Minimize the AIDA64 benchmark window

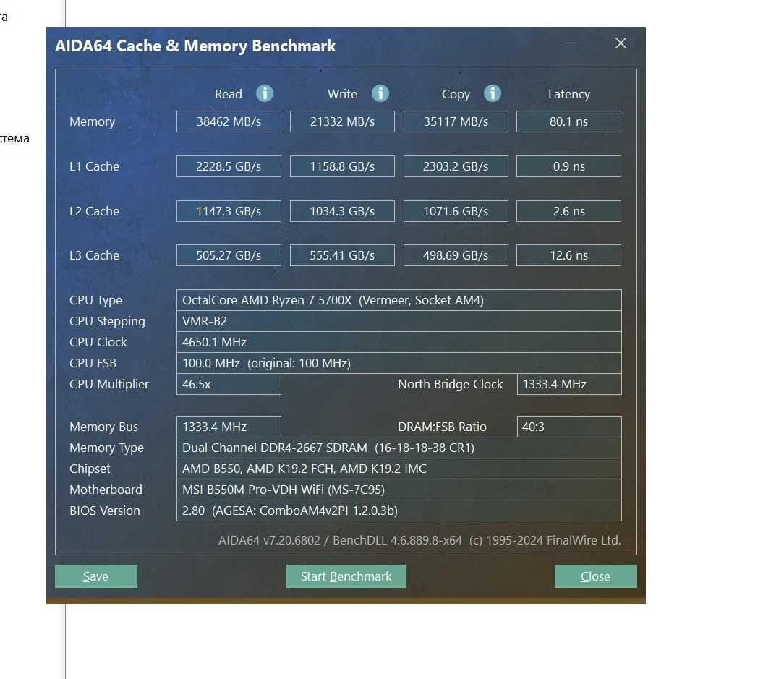point(569,43)
